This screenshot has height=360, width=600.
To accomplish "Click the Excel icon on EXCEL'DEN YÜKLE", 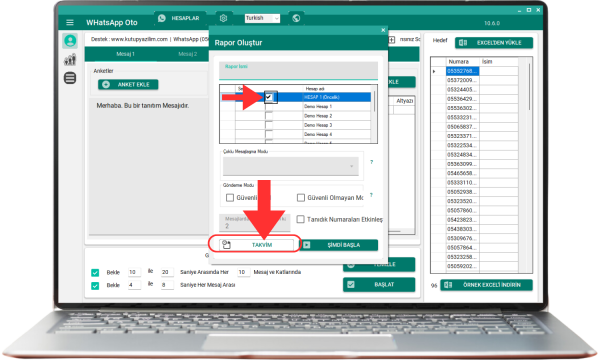I will tap(463, 43).
